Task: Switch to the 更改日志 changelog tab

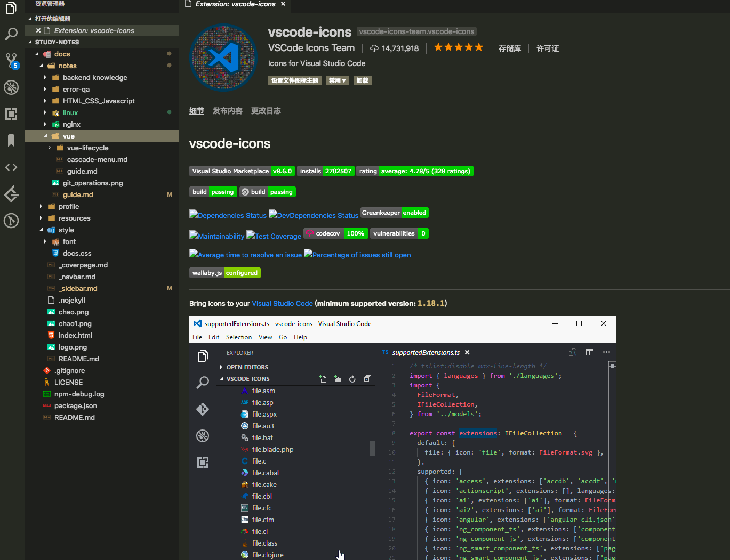Action: [x=266, y=111]
